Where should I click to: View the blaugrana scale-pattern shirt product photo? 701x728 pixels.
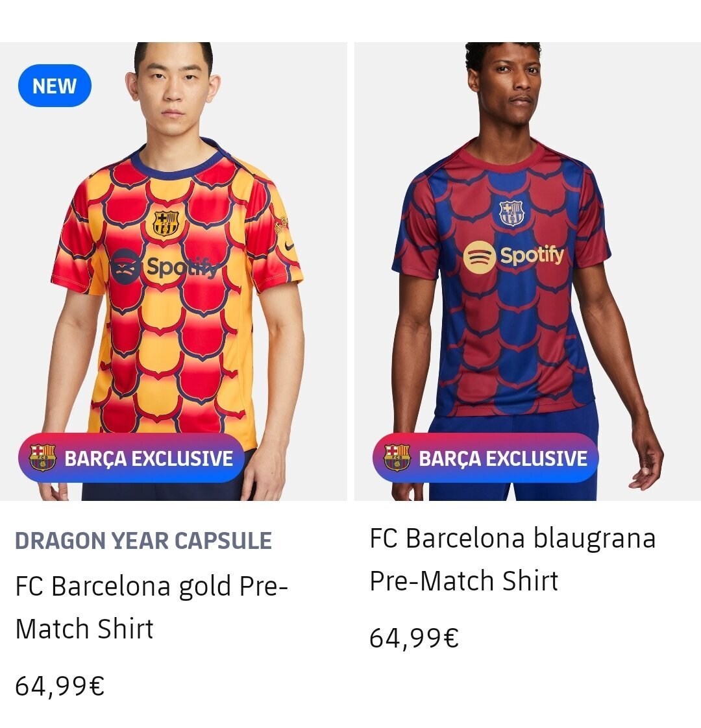[528, 272]
